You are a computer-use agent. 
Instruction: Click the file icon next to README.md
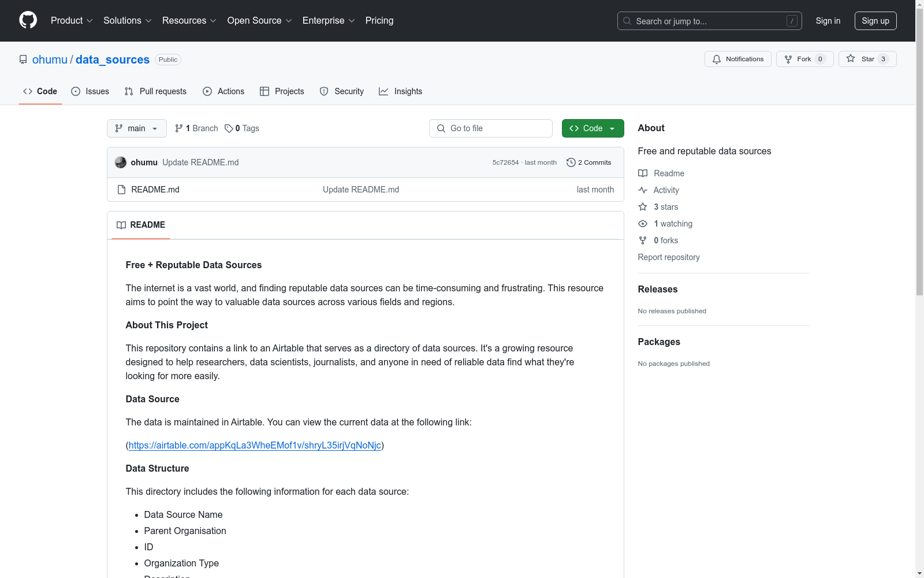click(x=121, y=190)
